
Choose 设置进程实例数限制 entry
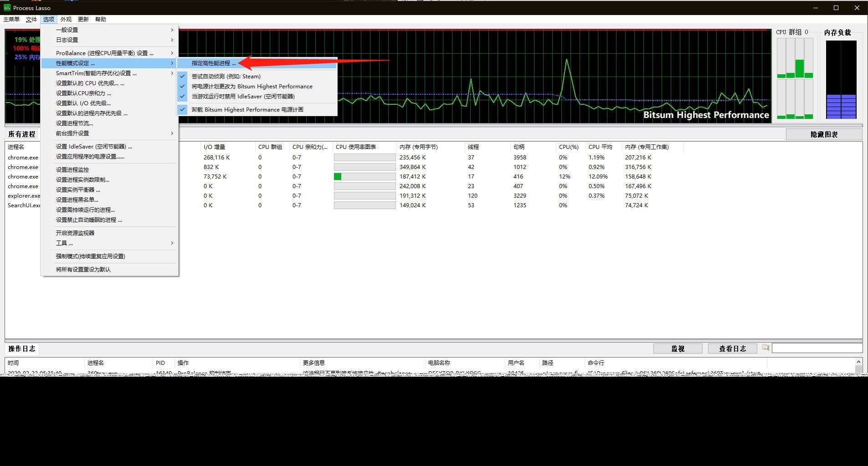109,179
